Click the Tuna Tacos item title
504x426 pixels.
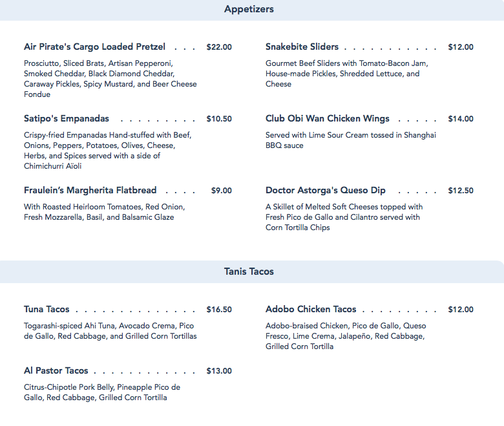click(47, 309)
